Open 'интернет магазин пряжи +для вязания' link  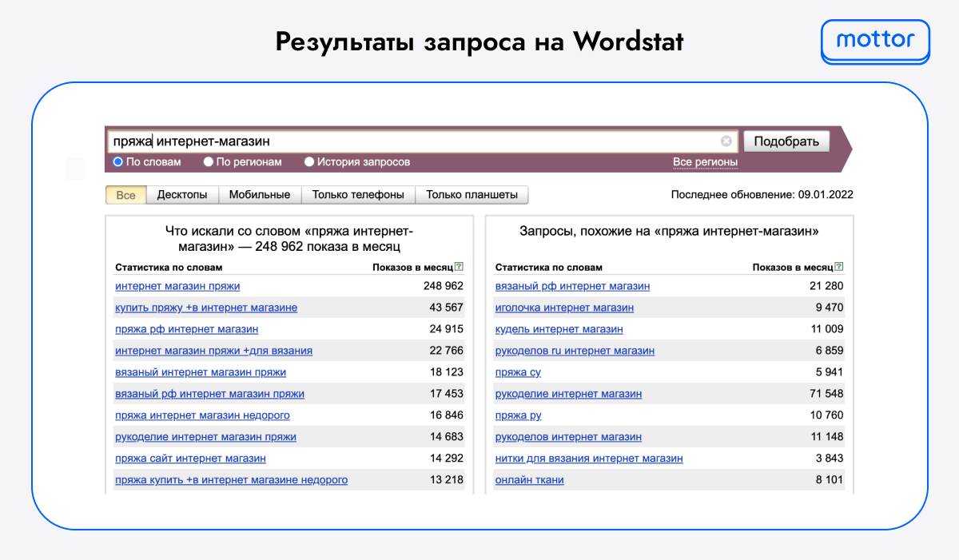point(214,351)
